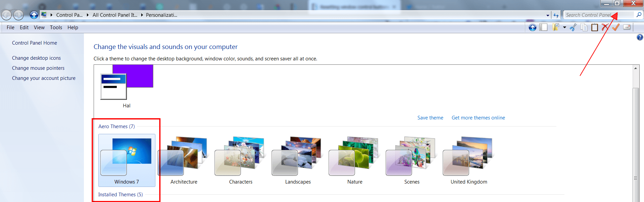
Task: Select the Windows 7 theme
Action: [x=127, y=160]
